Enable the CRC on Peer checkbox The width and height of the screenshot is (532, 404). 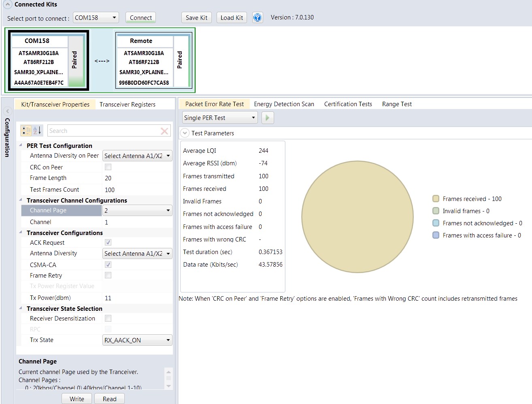[x=108, y=167]
